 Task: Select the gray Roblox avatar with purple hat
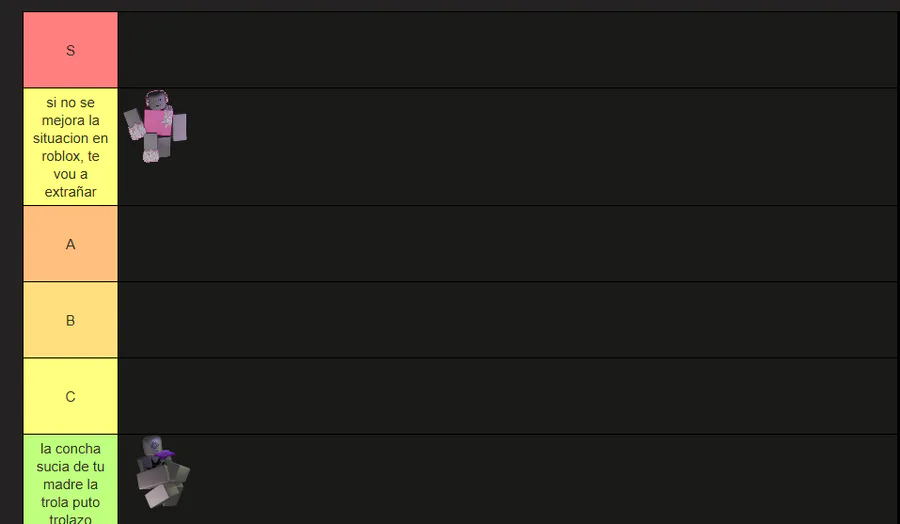pos(160,471)
